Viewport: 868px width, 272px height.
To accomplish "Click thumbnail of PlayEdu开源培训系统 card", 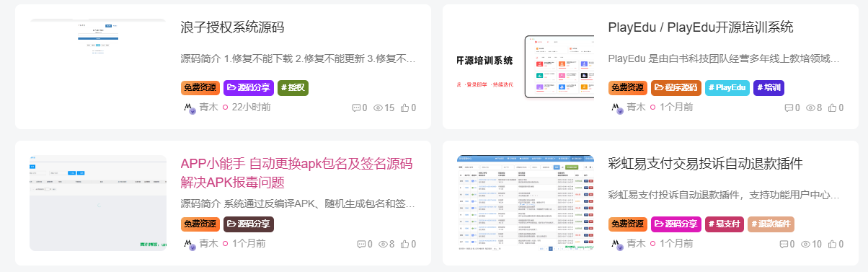I will pos(526,66).
